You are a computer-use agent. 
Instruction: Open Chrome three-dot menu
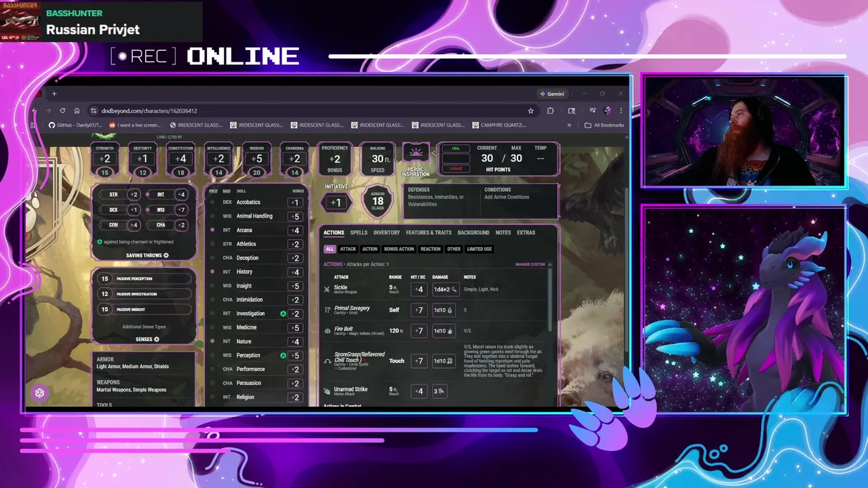pos(621,110)
